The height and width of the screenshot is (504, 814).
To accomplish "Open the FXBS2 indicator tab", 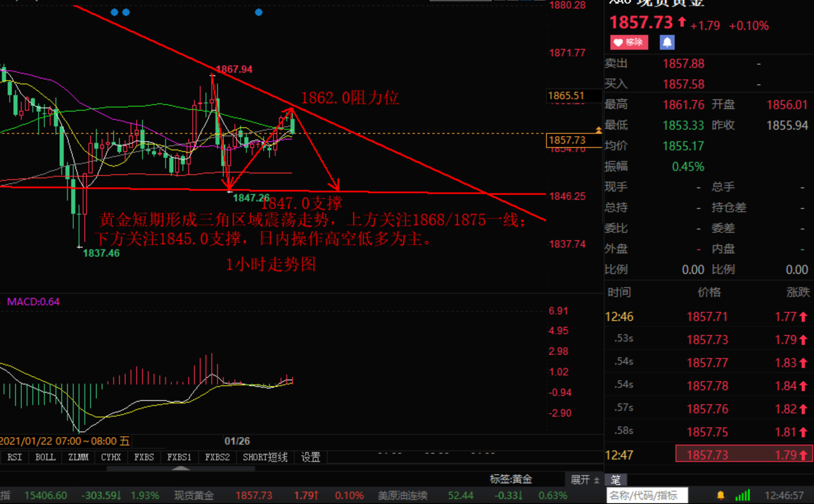I will pos(217,457).
